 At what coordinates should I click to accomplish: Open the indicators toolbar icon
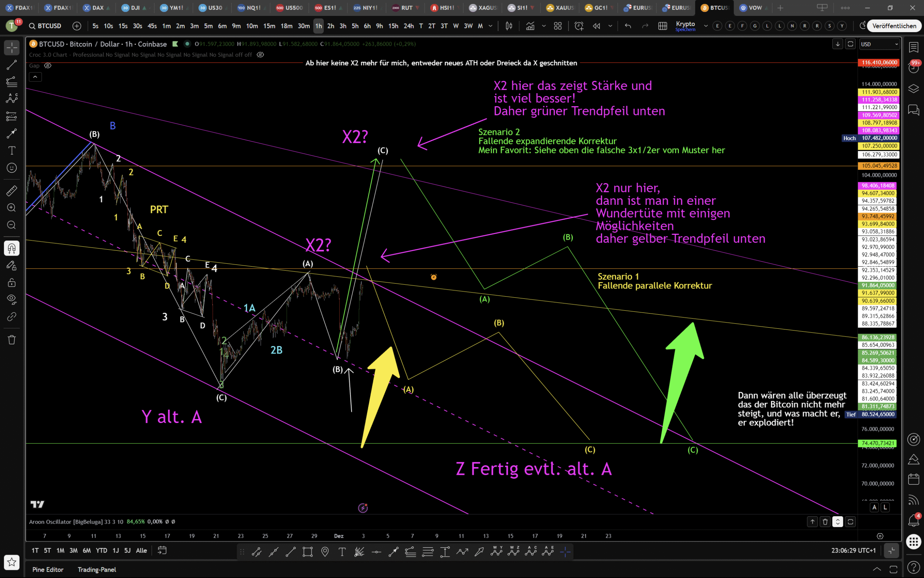(x=530, y=26)
